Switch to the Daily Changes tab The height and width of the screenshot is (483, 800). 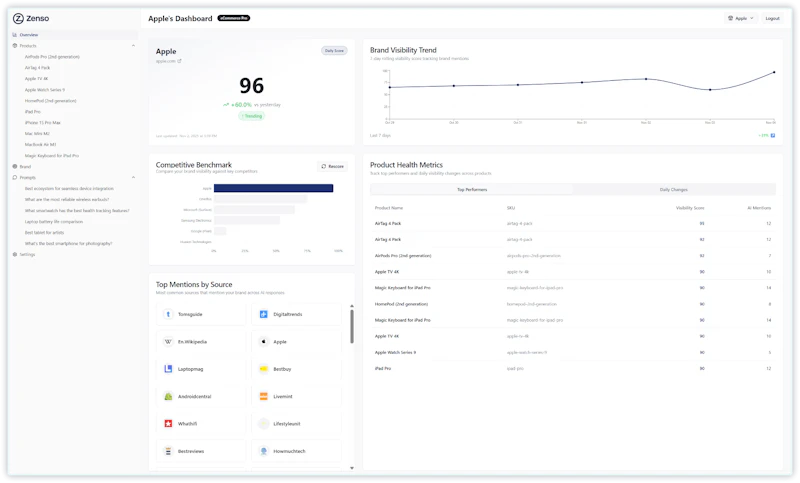pos(673,190)
